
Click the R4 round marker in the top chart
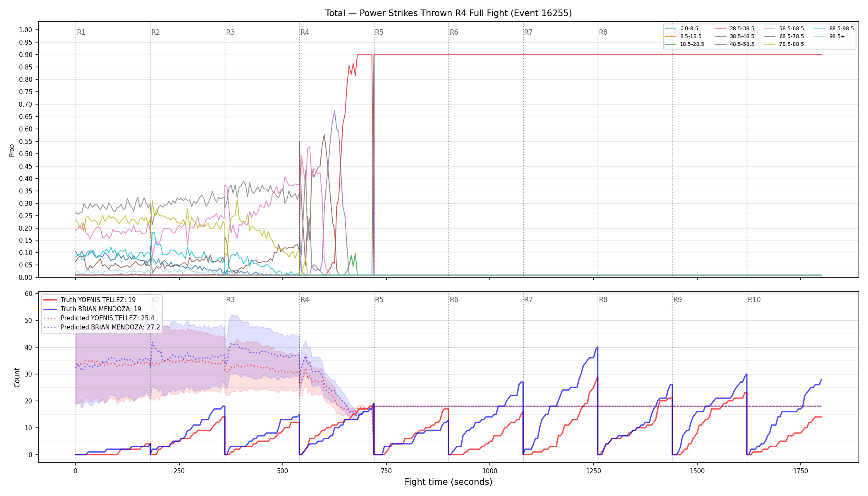[305, 32]
